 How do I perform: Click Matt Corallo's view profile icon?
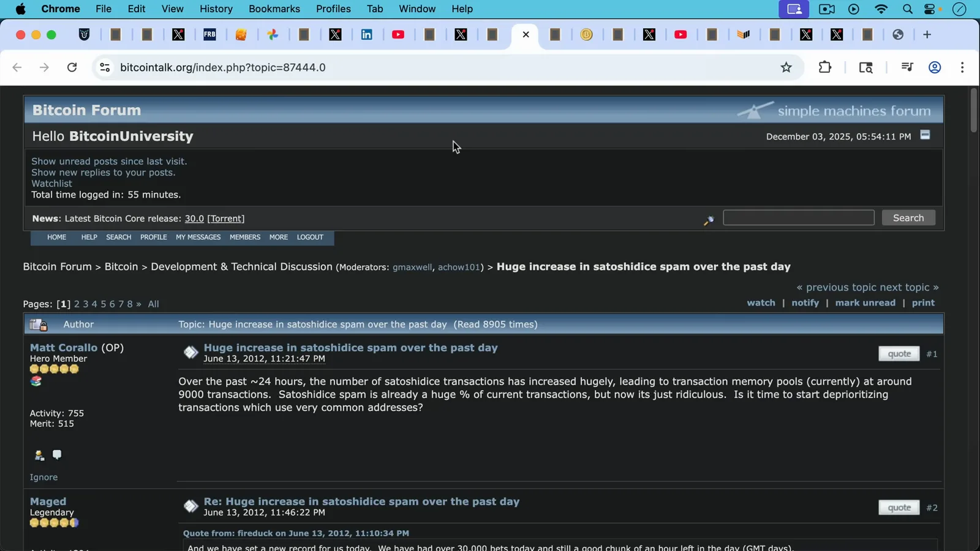click(x=39, y=455)
